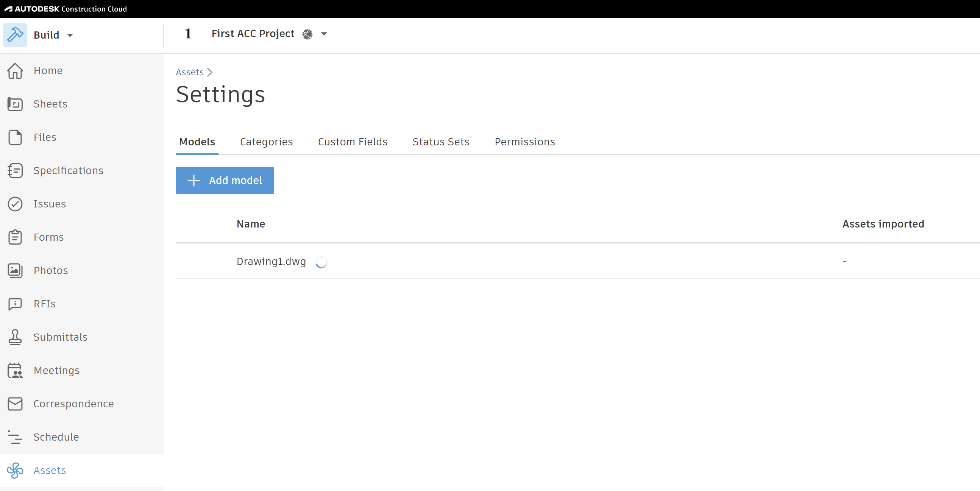Click the Photos gallery icon
The height and width of the screenshot is (491, 980).
click(x=15, y=270)
